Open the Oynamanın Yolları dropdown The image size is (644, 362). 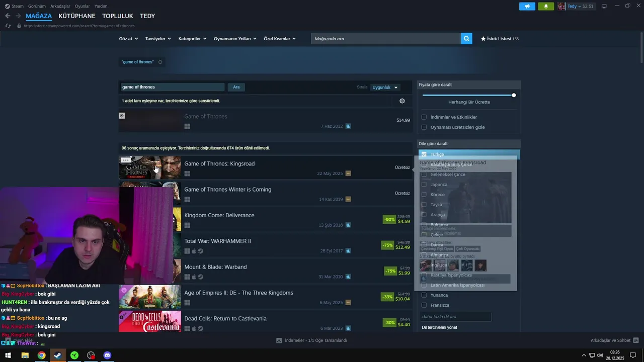point(235,39)
